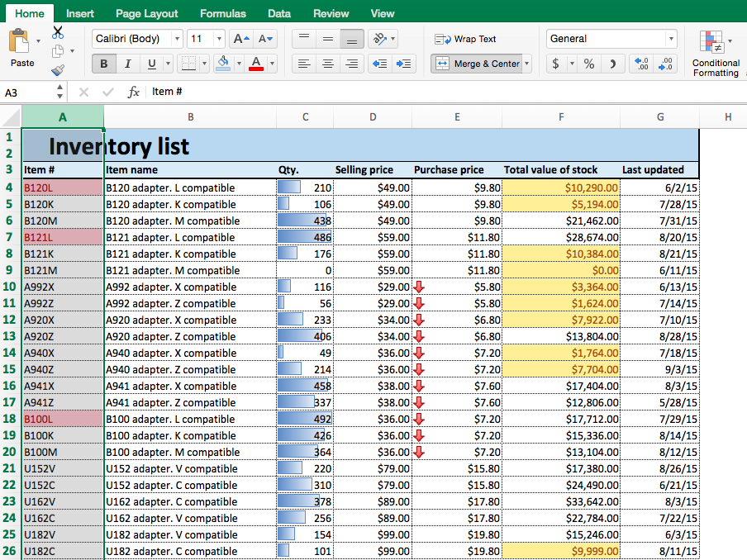Open the font name dropdown
Image resolution: width=747 pixels, height=560 pixels.
[x=177, y=39]
